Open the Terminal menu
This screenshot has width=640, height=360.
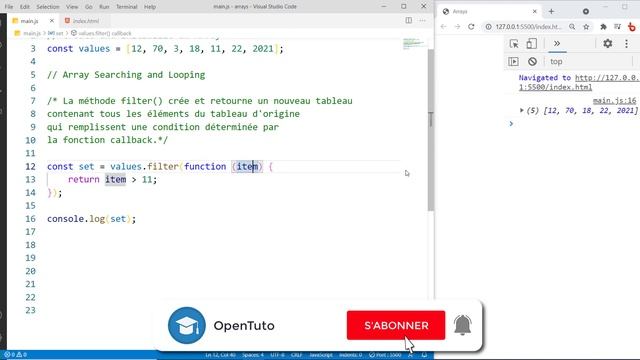tap(127, 7)
